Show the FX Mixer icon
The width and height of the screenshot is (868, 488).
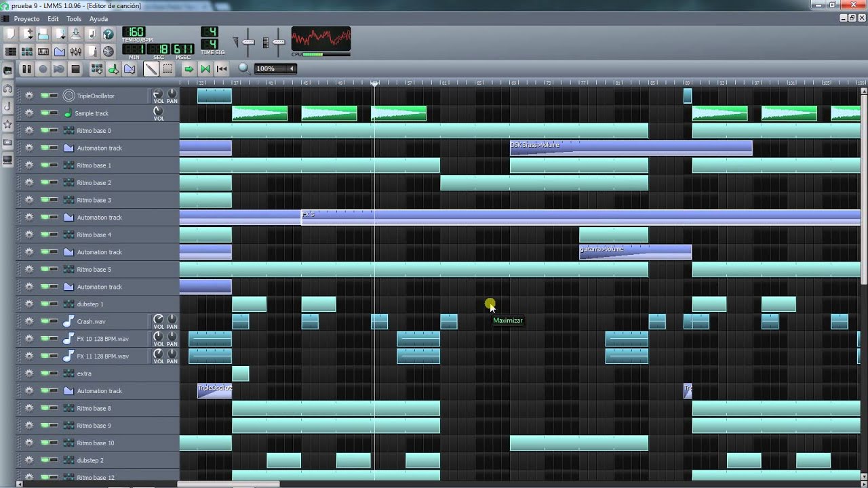(x=76, y=52)
